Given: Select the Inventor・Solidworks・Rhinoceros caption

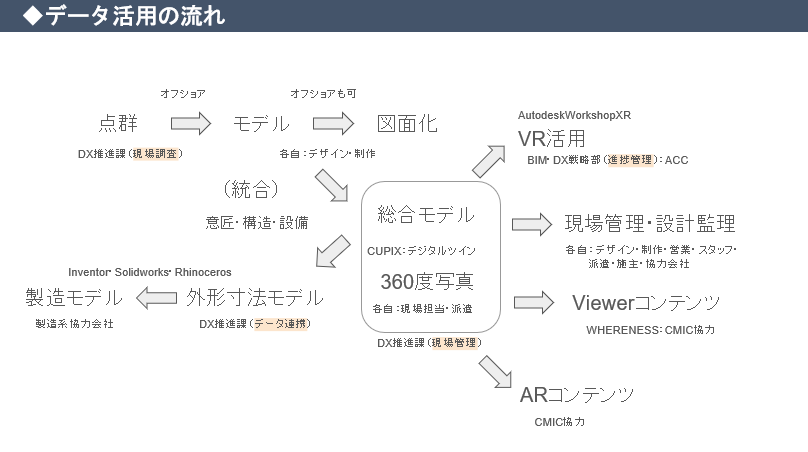Looking at the screenshot, I should point(150,272).
